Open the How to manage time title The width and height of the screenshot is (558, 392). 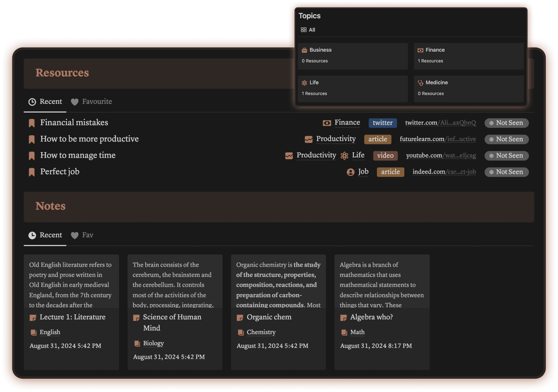coord(78,155)
